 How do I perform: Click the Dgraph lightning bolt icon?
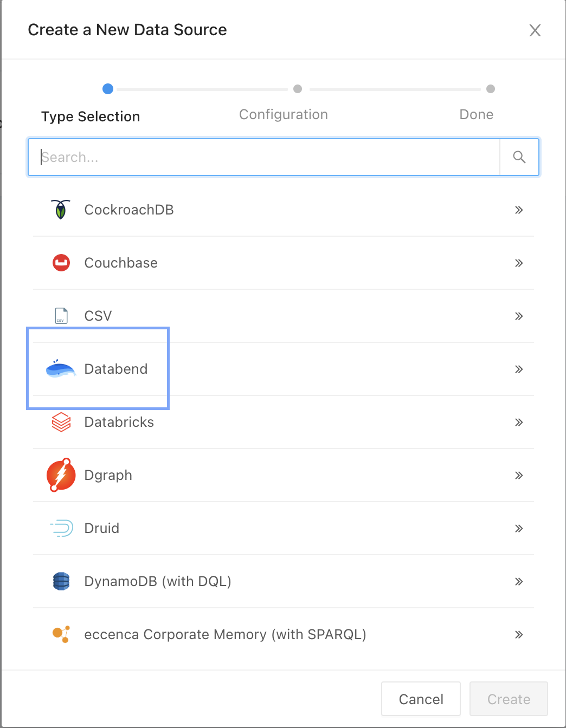pyautogui.click(x=61, y=475)
